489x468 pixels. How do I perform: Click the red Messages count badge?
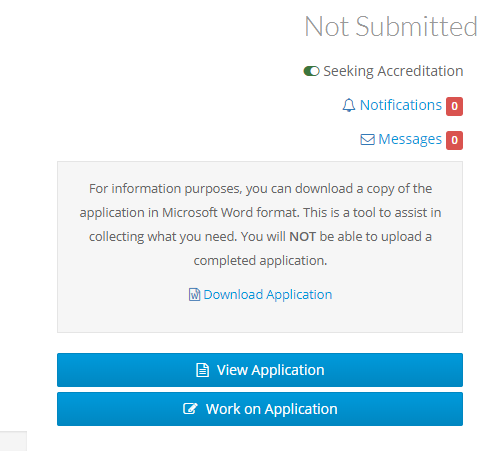(x=454, y=140)
